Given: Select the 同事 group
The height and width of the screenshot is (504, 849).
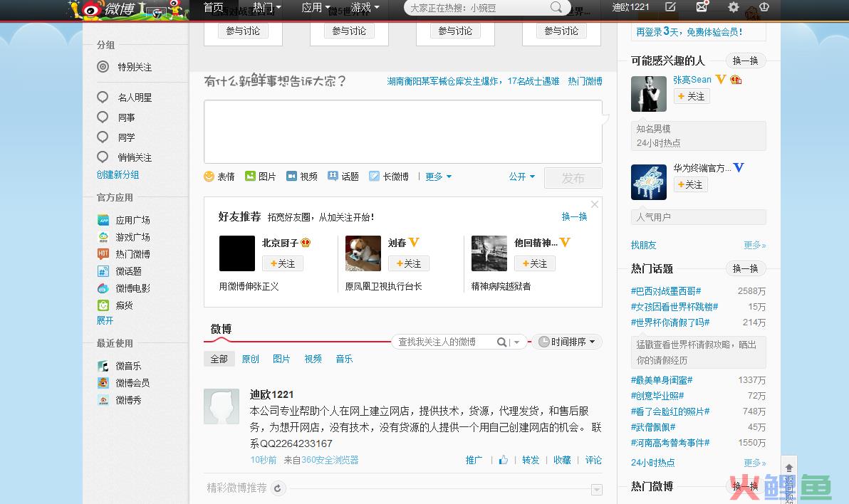Looking at the screenshot, I should [x=116, y=117].
